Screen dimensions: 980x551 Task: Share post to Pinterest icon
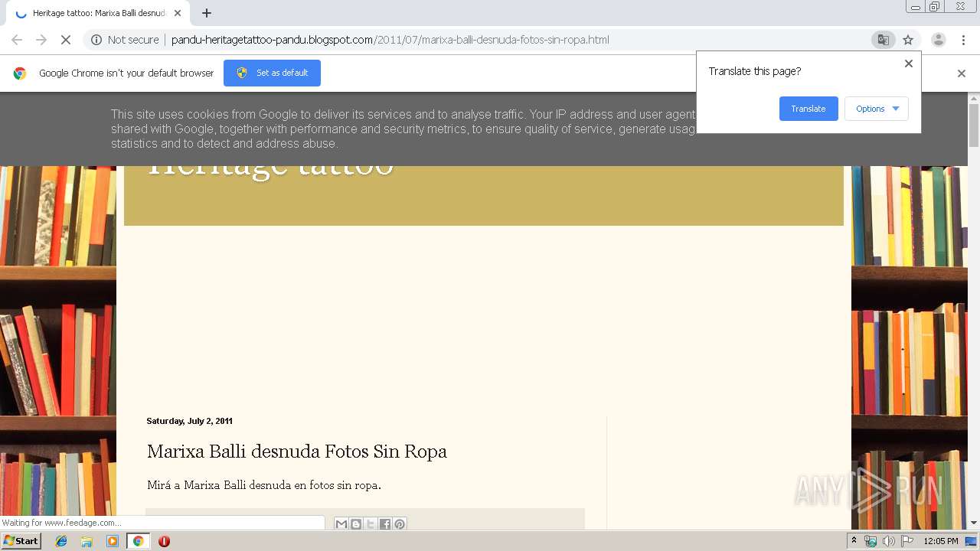tap(400, 524)
